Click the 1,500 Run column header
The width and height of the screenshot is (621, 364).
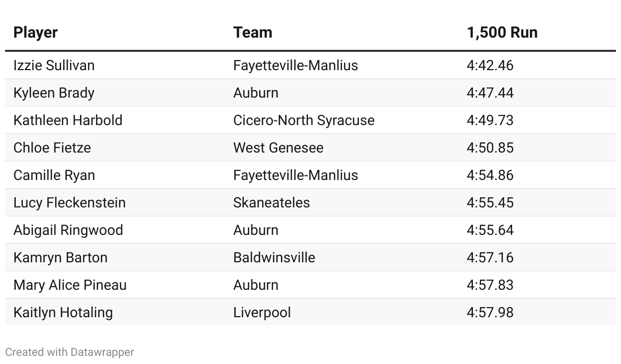[x=502, y=33]
